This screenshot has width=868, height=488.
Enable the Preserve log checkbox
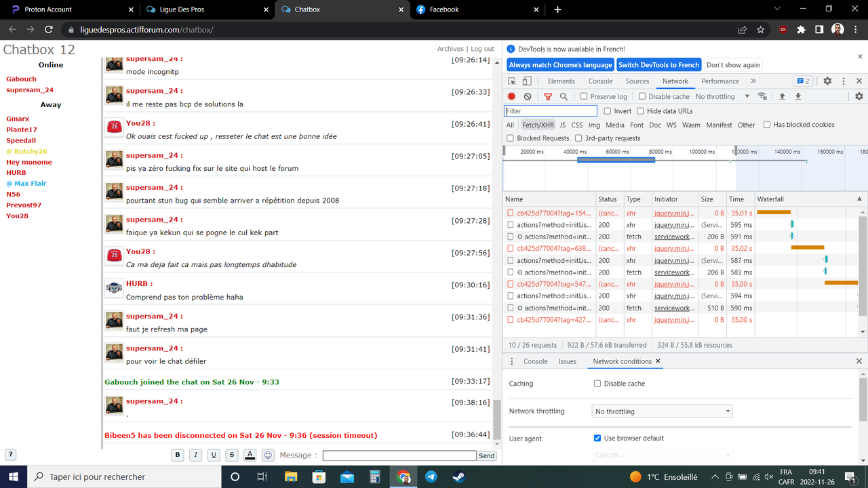tap(584, 96)
